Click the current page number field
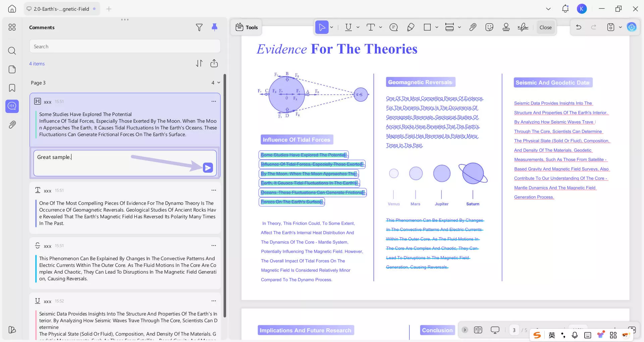The image size is (644, 342). tap(514, 330)
